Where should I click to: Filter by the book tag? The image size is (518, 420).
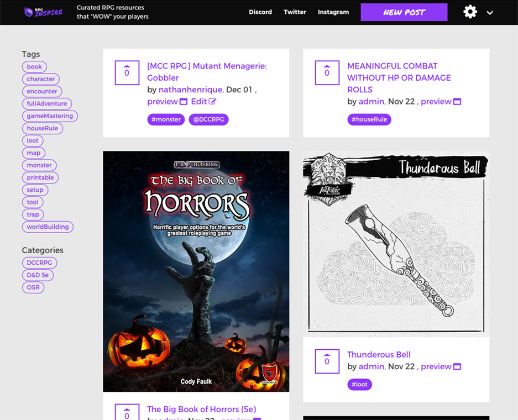tap(34, 67)
